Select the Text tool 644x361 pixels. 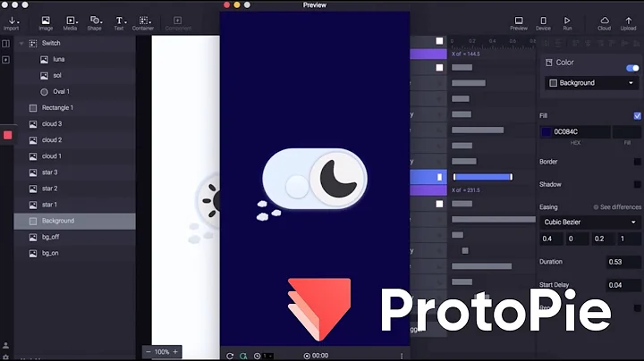pyautogui.click(x=119, y=23)
